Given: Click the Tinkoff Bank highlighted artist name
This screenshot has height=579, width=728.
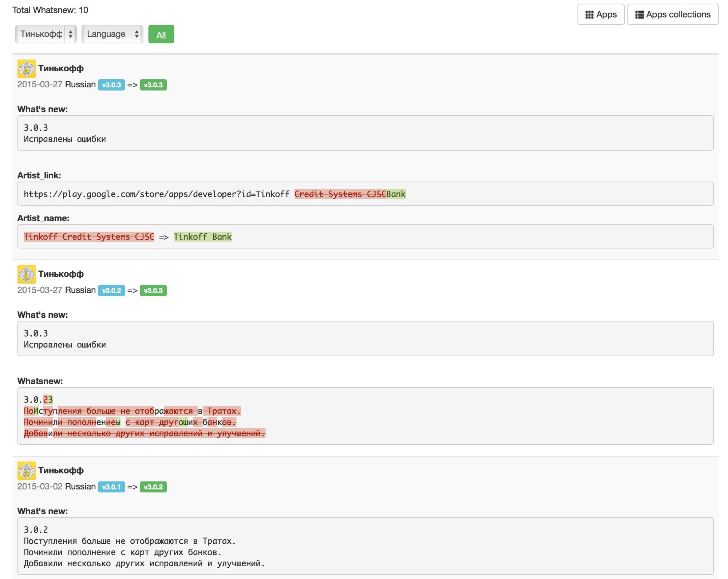Looking at the screenshot, I should point(202,237).
